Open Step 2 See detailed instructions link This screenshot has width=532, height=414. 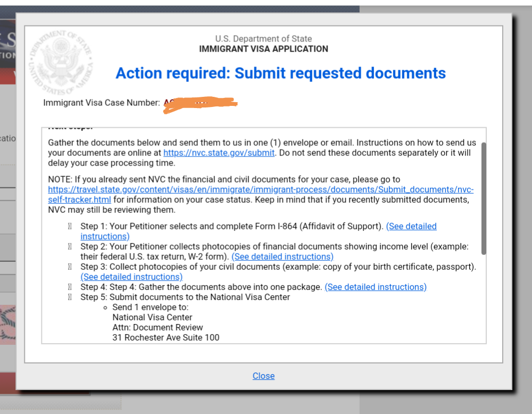tap(282, 257)
